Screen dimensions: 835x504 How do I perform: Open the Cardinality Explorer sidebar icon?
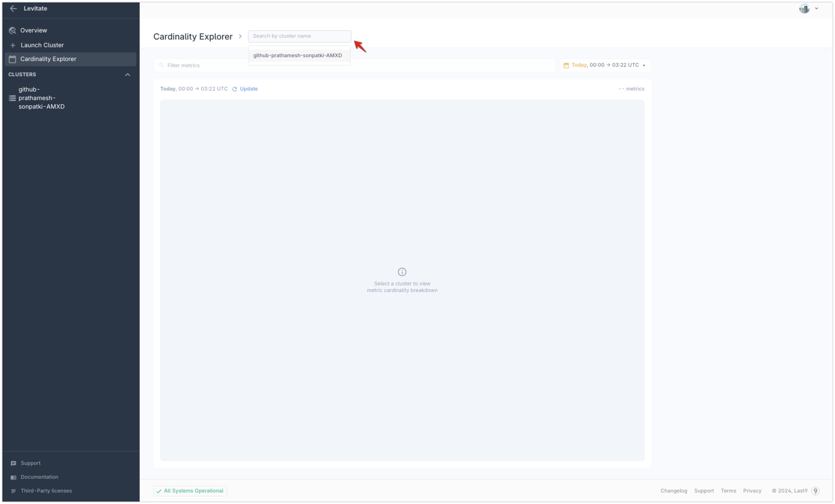pyautogui.click(x=12, y=59)
